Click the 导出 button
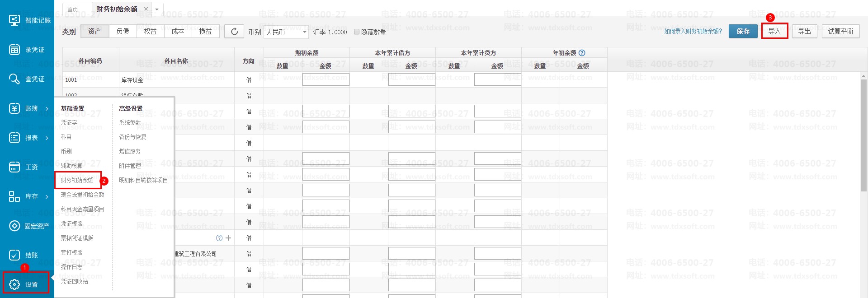The width and height of the screenshot is (868, 298). [804, 31]
